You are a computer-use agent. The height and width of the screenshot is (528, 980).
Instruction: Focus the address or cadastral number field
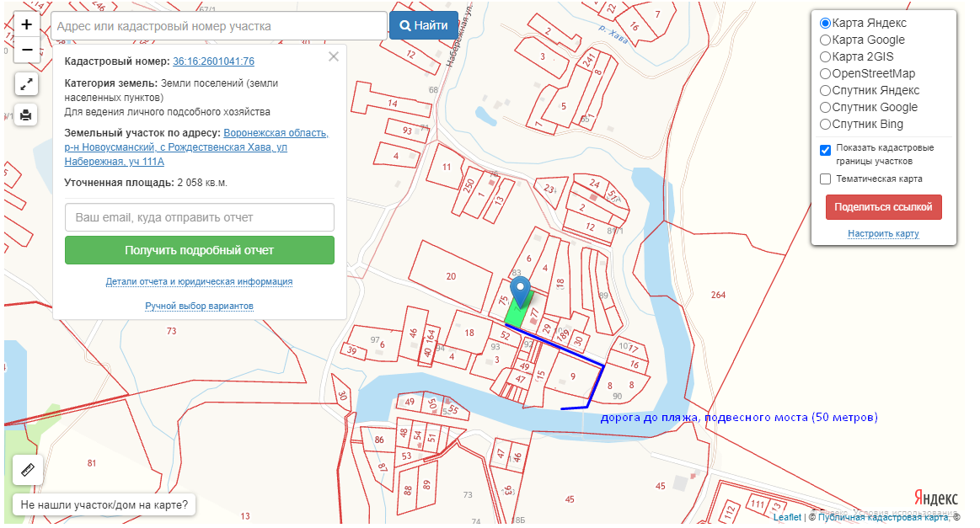click(x=219, y=26)
